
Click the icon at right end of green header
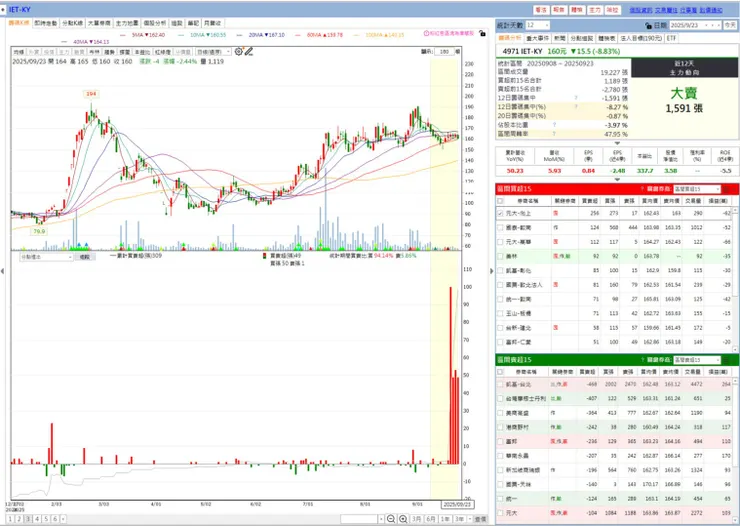pyautogui.click(x=727, y=360)
